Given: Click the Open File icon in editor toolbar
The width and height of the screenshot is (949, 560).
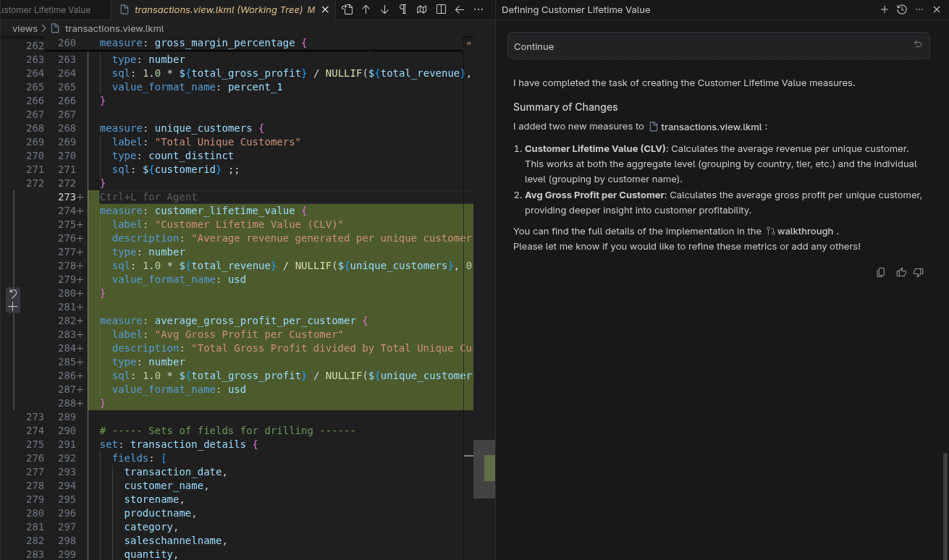Looking at the screenshot, I should 347,9.
